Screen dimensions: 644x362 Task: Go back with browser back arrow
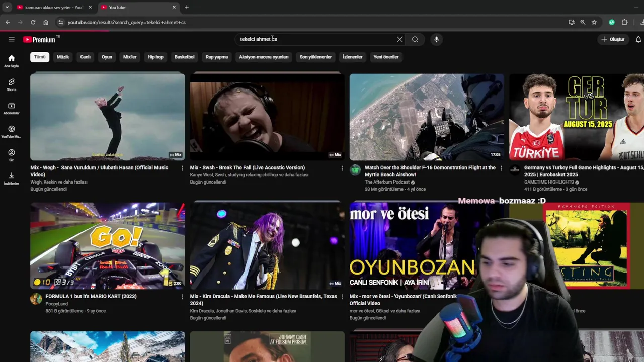8,22
